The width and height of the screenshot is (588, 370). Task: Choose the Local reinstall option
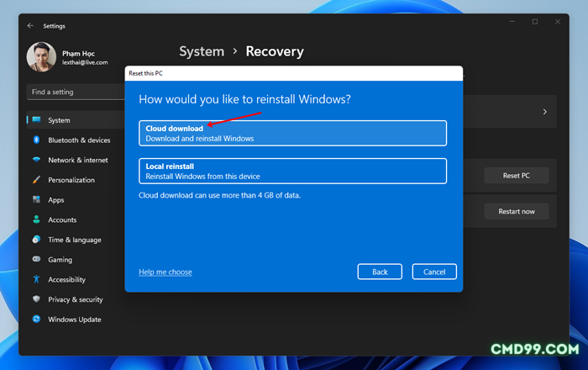(x=292, y=171)
